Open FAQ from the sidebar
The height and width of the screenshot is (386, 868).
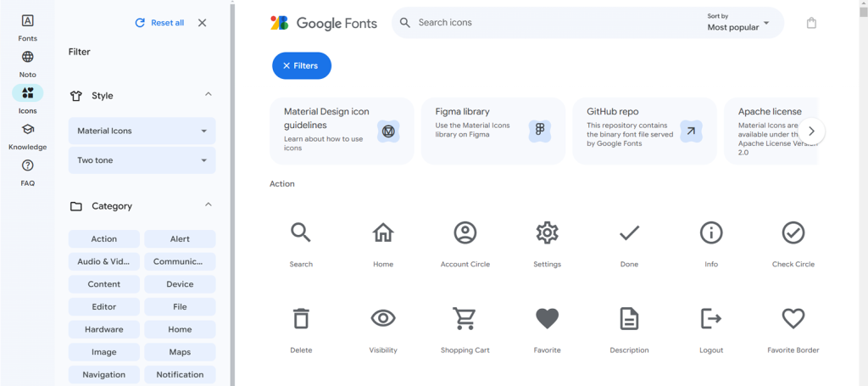pos(28,173)
